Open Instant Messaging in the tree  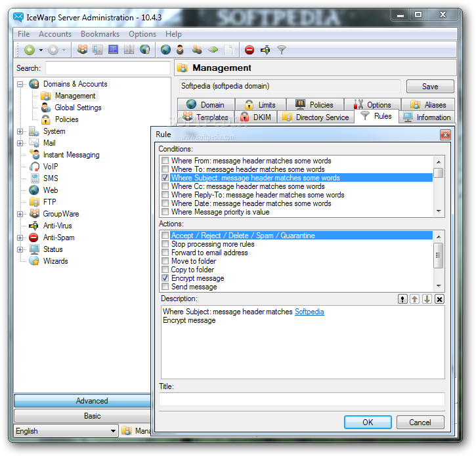click(71, 155)
